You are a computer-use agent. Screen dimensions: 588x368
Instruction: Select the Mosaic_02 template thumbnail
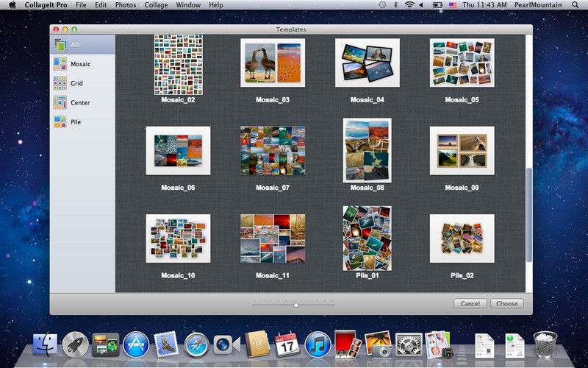click(x=178, y=65)
